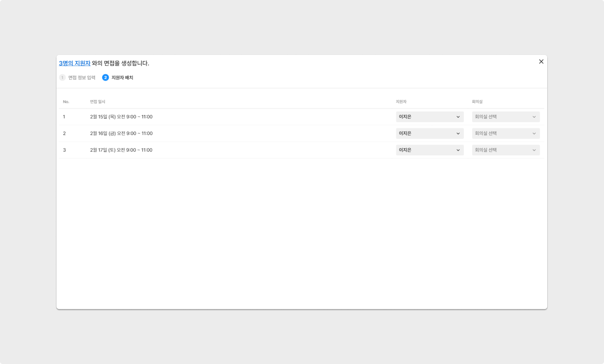Click chevron on second 이지은 dropdown
The image size is (604, 364).
point(458,134)
